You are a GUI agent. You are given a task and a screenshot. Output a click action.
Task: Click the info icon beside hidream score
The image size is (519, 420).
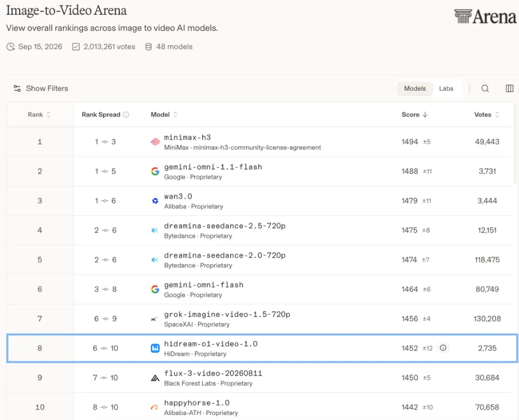tap(443, 348)
